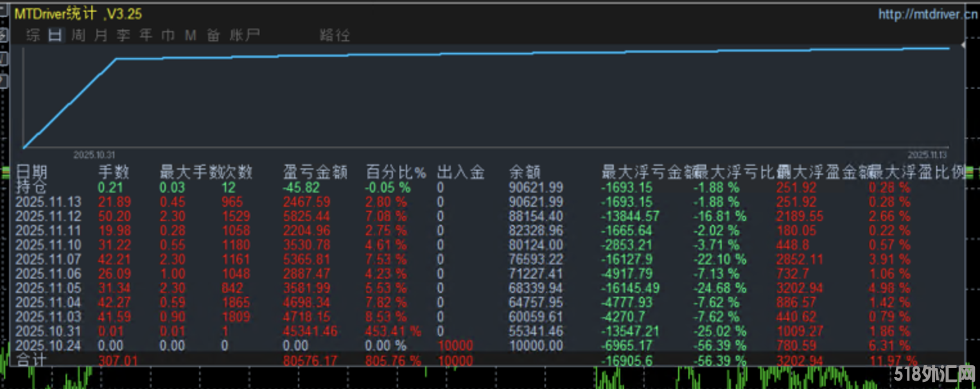Click the 出入金 column header
Viewport: 980px width, 389px height.
tap(460, 172)
